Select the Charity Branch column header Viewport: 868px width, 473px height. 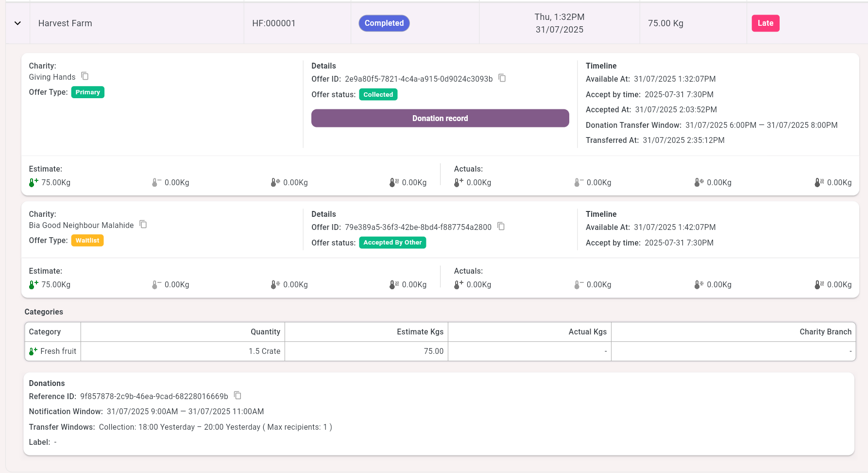pyautogui.click(x=825, y=332)
